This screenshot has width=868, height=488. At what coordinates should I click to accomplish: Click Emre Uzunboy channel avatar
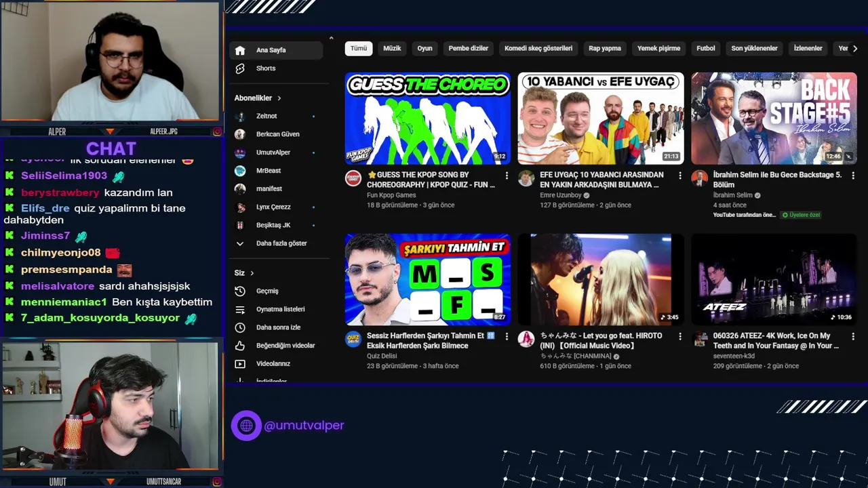click(x=526, y=178)
